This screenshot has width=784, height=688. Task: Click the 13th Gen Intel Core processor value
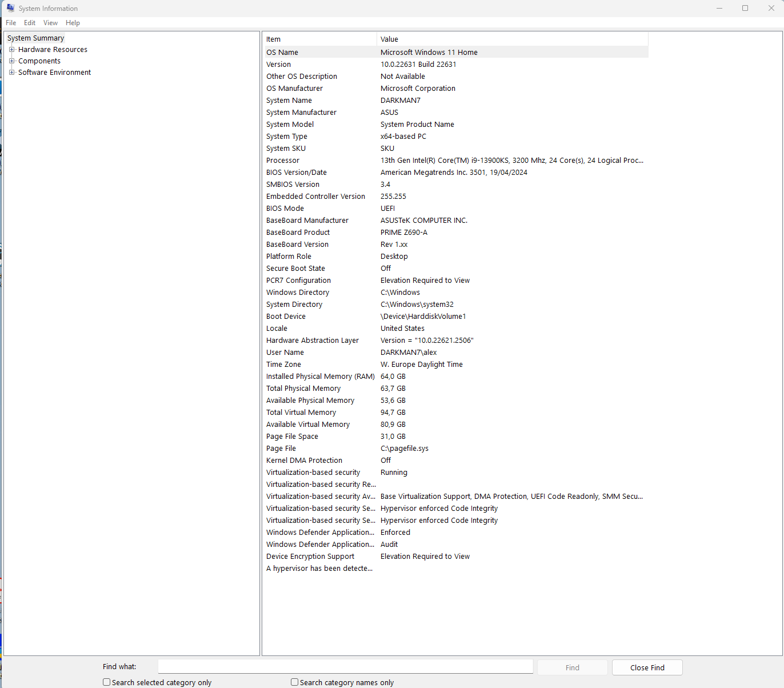pos(512,161)
